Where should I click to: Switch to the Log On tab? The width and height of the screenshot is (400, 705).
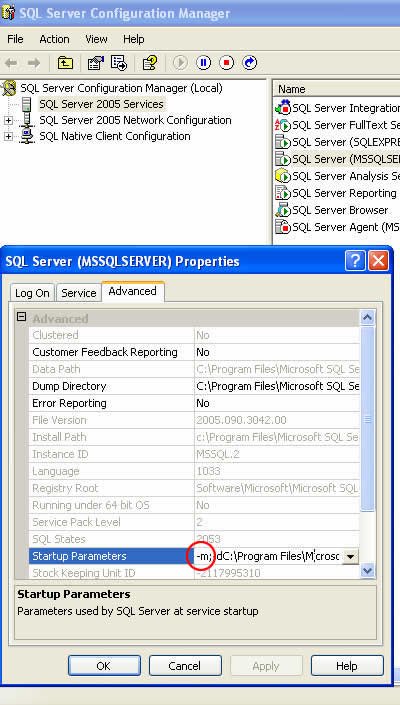[32, 293]
